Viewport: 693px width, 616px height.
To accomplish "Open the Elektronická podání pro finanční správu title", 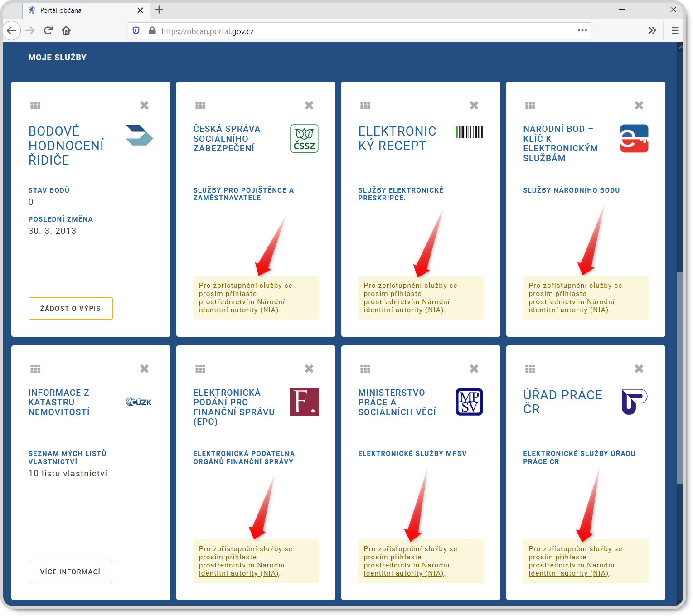I will click(x=234, y=407).
